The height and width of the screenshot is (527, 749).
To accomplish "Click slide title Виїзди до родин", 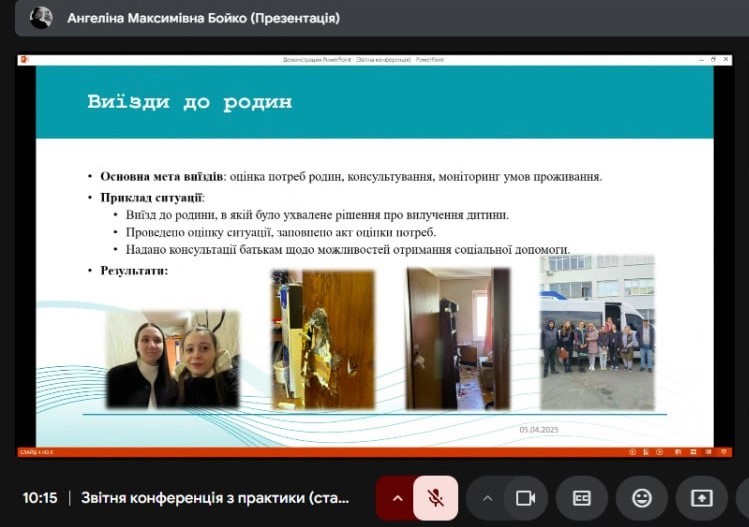I will (x=190, y=102).
